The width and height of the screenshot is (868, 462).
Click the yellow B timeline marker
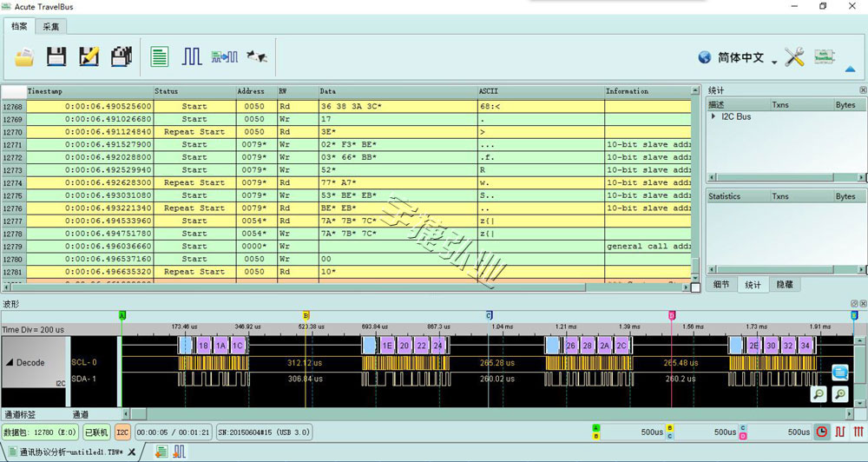tap(306, 315)
